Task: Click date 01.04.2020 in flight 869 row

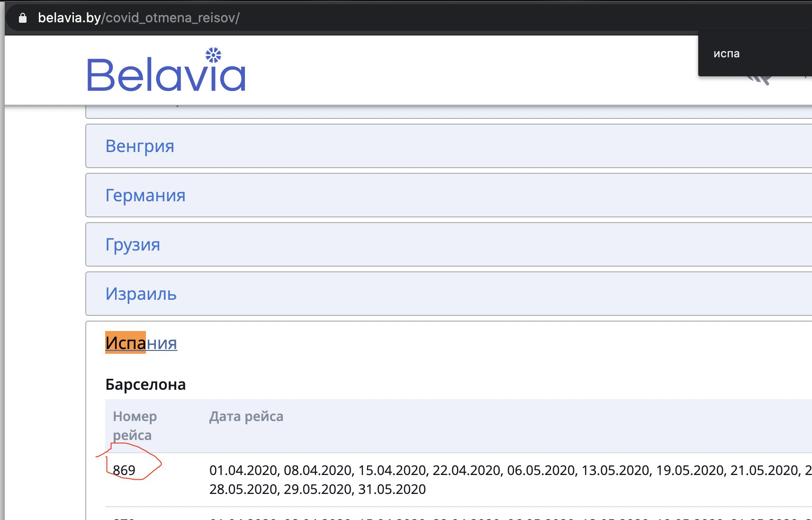Action: [244, 470]
